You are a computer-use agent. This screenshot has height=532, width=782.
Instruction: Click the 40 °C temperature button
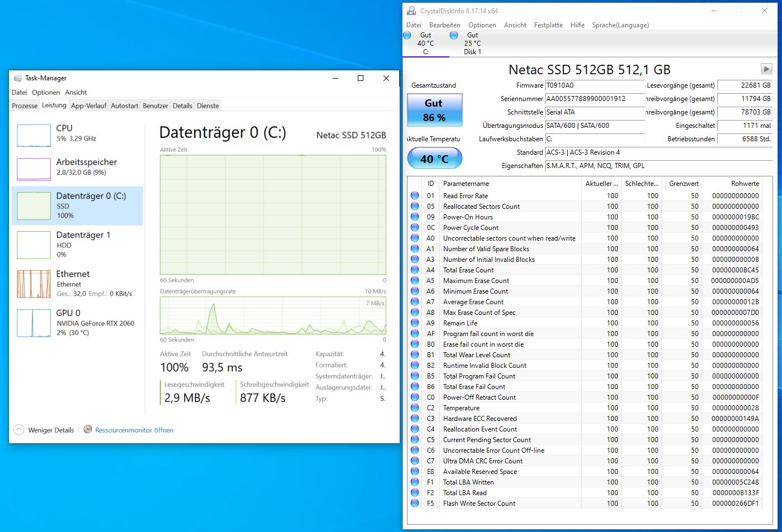point(435,159)
